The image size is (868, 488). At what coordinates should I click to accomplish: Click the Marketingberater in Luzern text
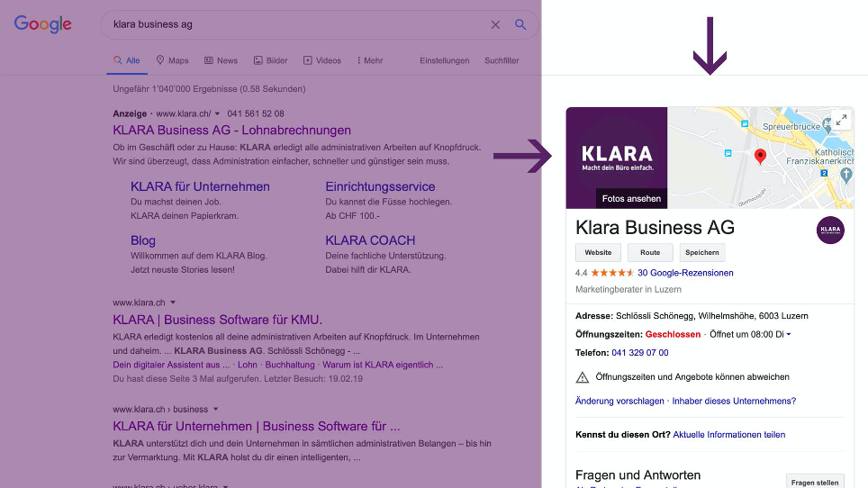click(628, 289)
